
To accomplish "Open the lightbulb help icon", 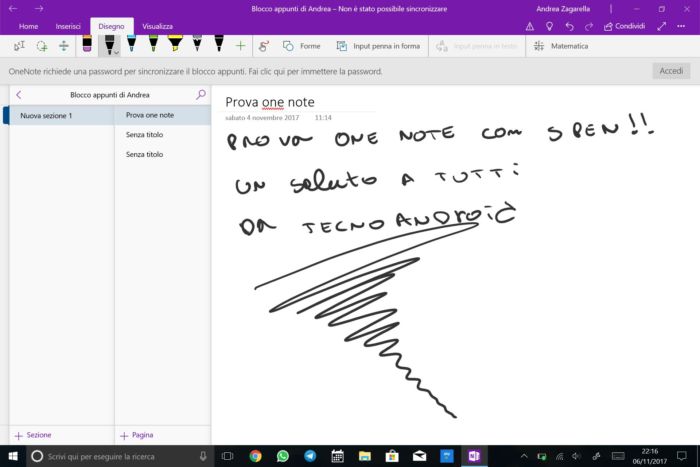I will tap(550, 26).
